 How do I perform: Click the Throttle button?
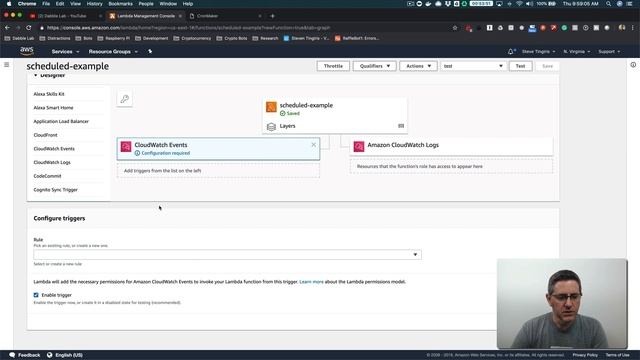coord(333,66)
